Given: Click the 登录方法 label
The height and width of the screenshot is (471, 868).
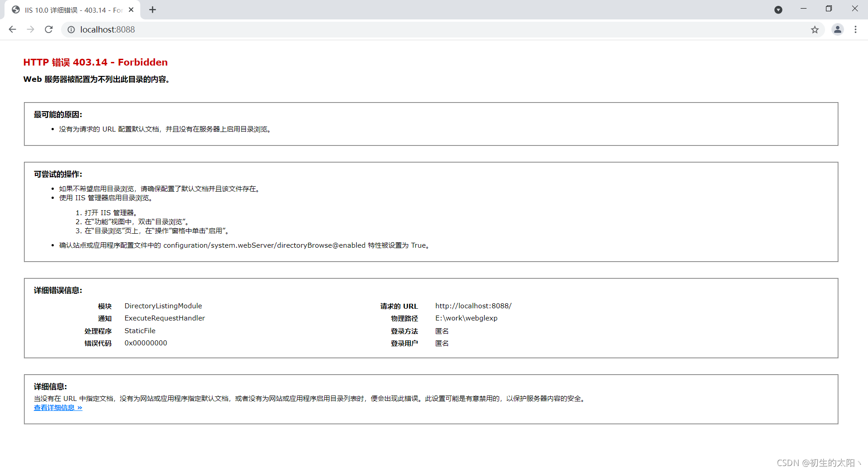Looking at the screenshot, I should coord(404,331).
